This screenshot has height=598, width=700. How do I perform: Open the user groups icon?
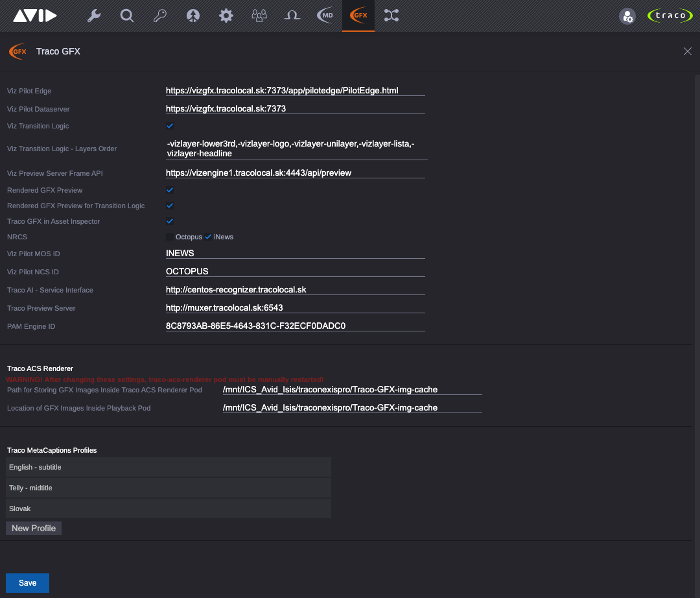click(259, 16)
